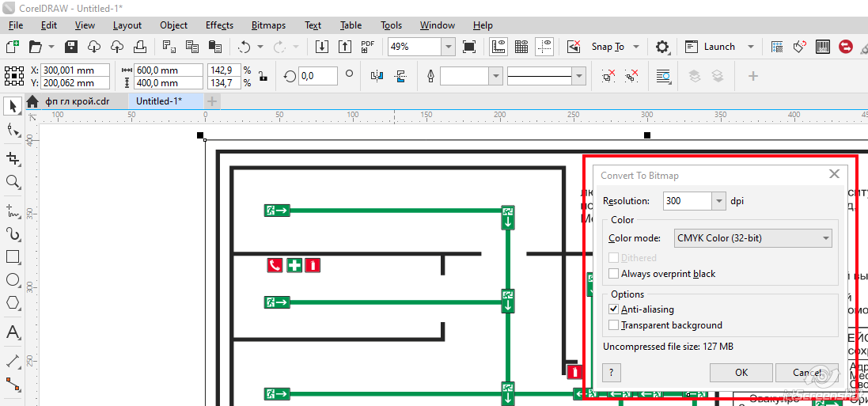The image size is (868, 406).
Task: Select the Pick tool arrow
Action: coord(13,106)
